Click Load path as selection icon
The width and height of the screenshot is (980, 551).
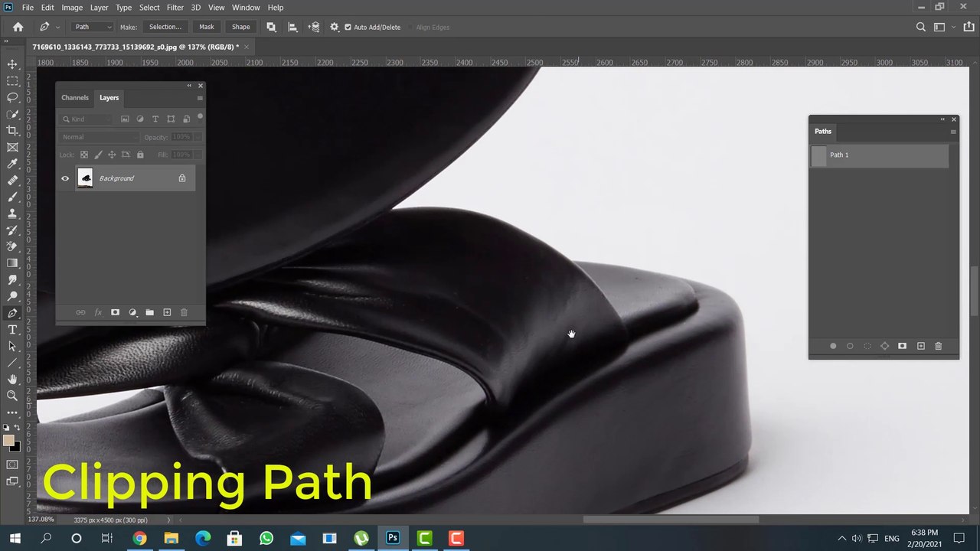tap(867, 346)
